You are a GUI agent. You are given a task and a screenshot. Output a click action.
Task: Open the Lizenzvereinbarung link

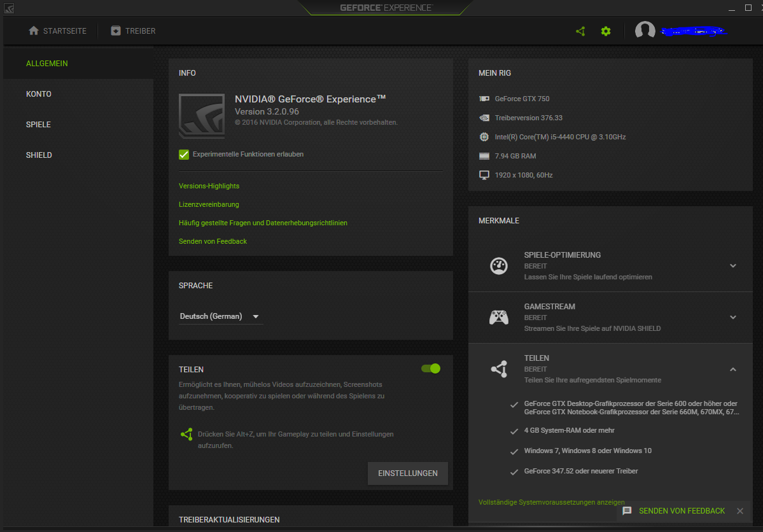[x=209, y=204]
